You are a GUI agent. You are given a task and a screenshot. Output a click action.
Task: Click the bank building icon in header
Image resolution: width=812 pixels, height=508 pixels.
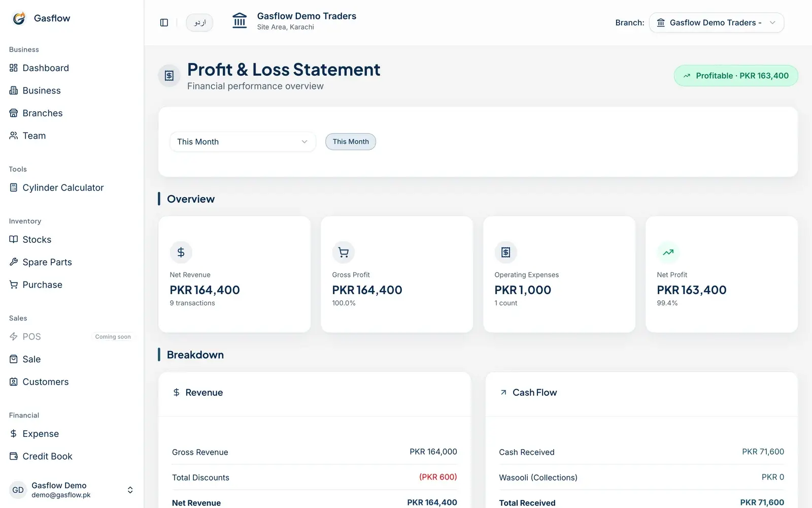click(240, 21)
